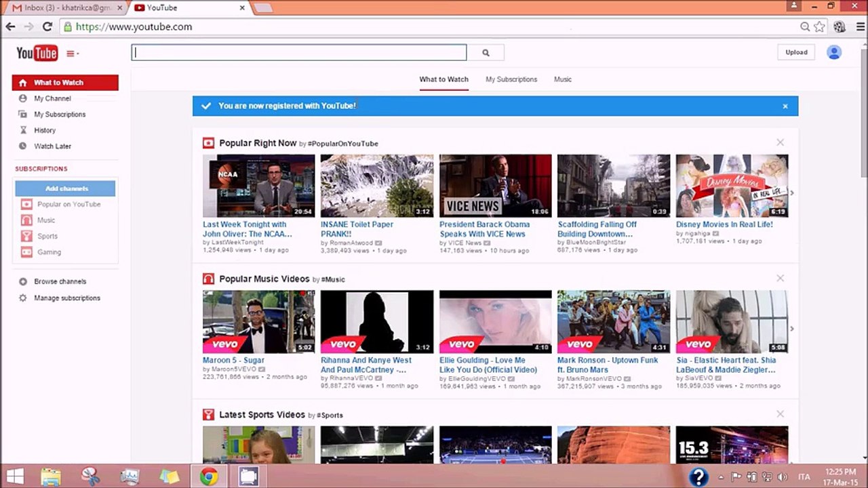This screenshot has height=488, width=868.
Task: Click the #PopularOnYouTube channel link
Action: [342, 144]
